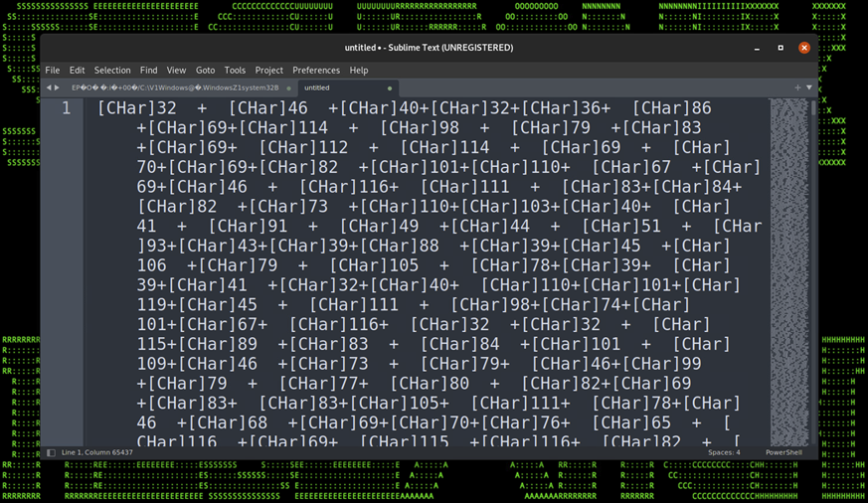Maximize the Sublime Text window
This screenshot has height=503, width=868.
click(x=781, y=48)
